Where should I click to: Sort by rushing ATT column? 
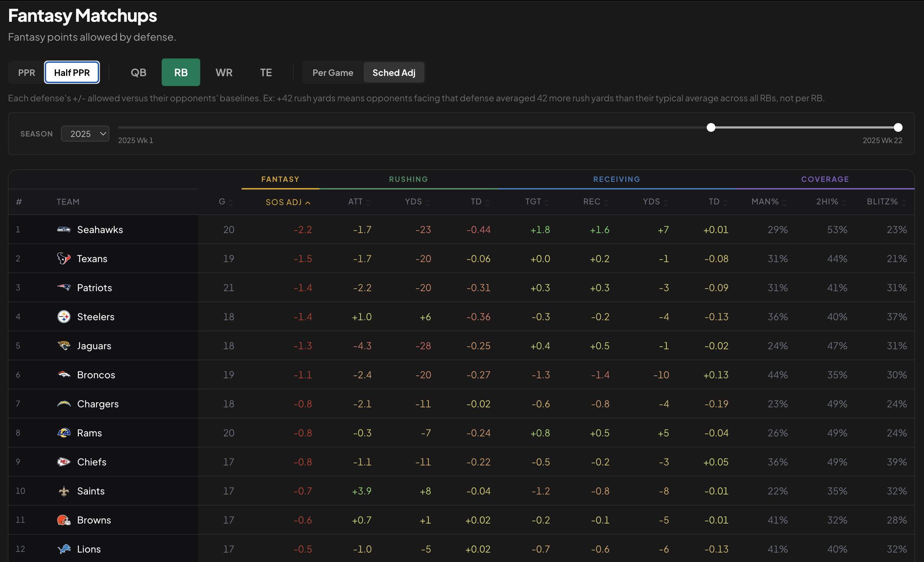[x=359, y=202]
